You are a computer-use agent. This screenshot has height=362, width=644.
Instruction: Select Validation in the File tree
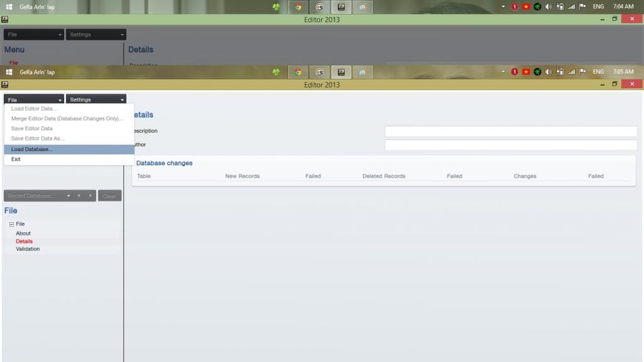click(x=28, y=249)
